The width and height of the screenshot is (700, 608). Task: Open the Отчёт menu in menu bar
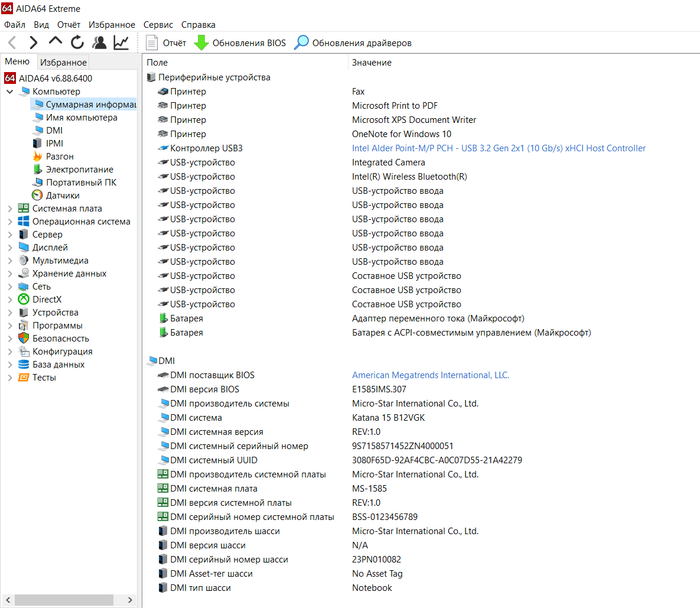[x=69, y=25]
